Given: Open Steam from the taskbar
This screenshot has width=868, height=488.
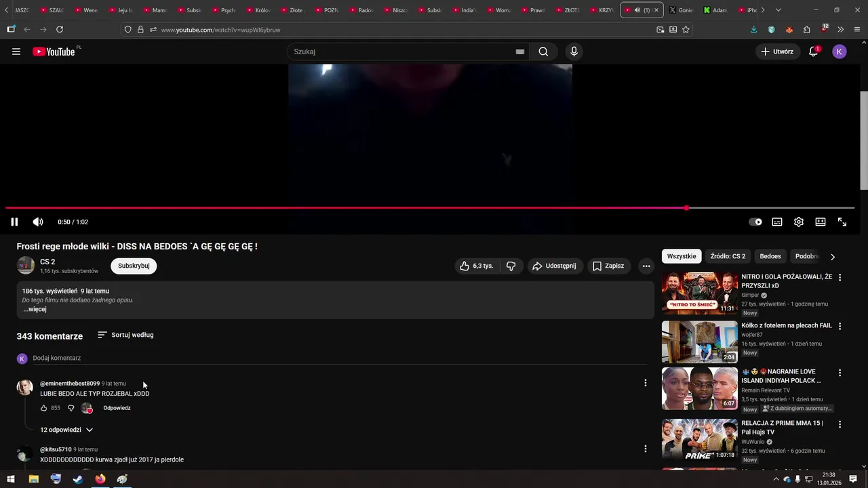Looking at the screenshot, I should (x=78, y=479).
